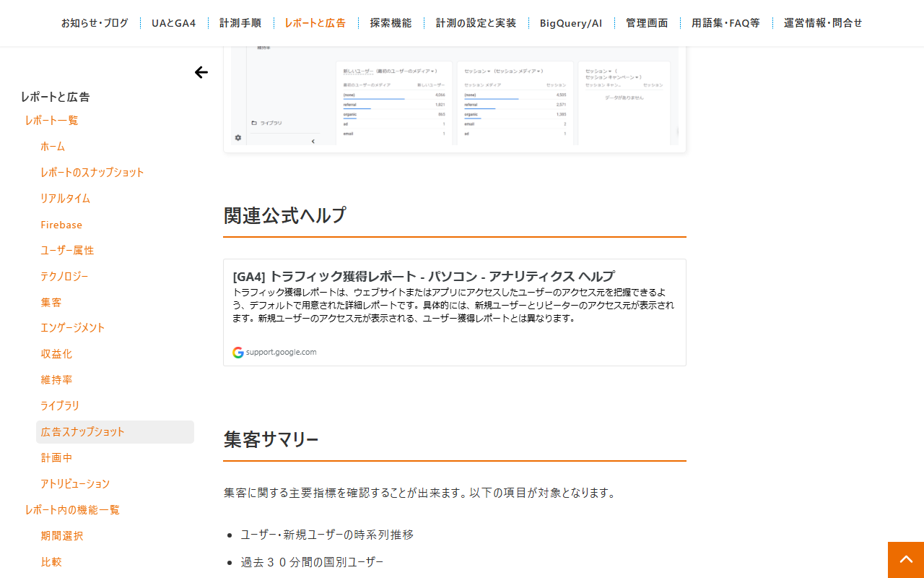Viewport: 924px width, 578px height.
Task: Open Firebase sidebar link
Action: pyautogui.click(x=61, y=225)
